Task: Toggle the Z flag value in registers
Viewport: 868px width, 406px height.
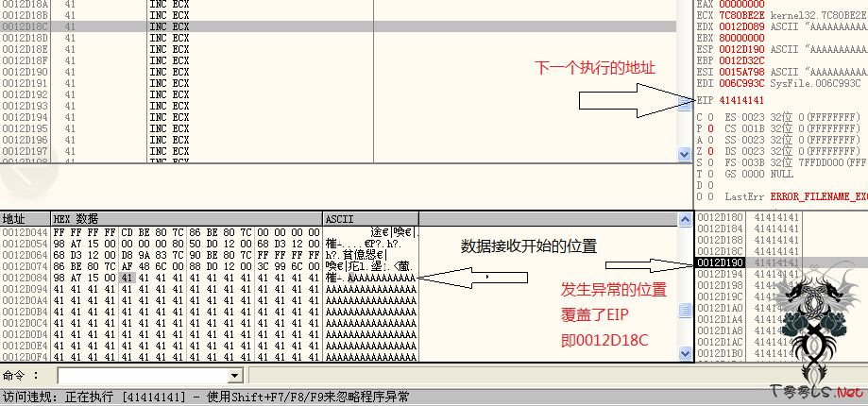Action: click(710, 150)
